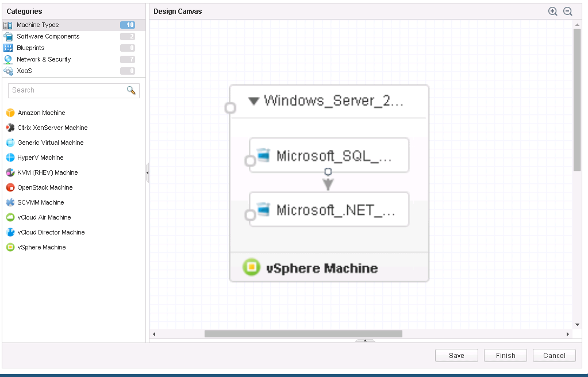Click the Blueprints category icon
This screenshot has width=588, height=377.
pyautogui.click(x=8, y=48)
